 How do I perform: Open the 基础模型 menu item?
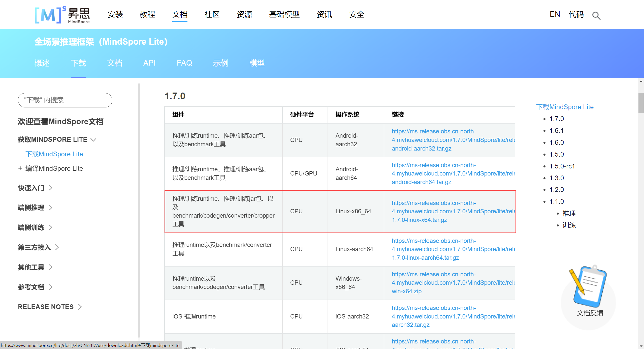[284, 14]
